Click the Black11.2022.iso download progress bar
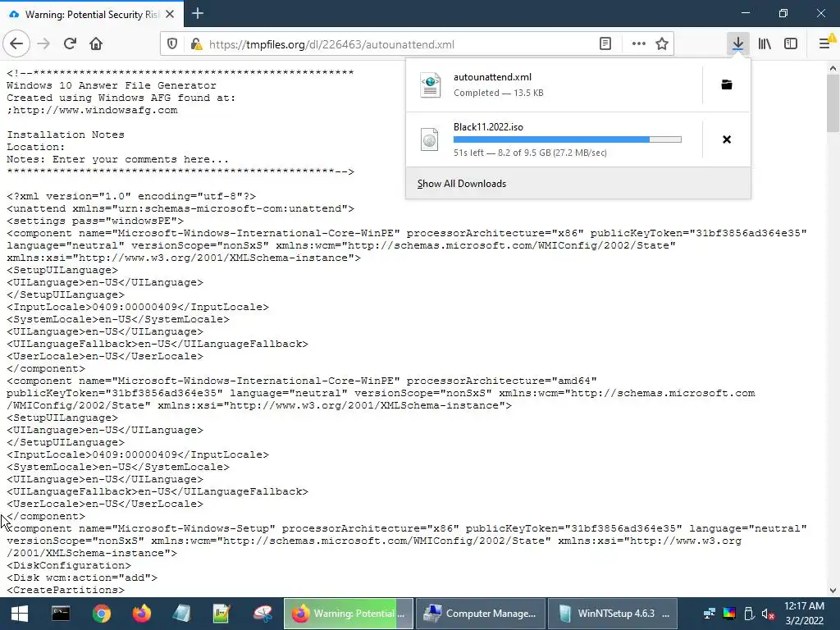Viewport: 840px width, 630px height. click(568, 139)
